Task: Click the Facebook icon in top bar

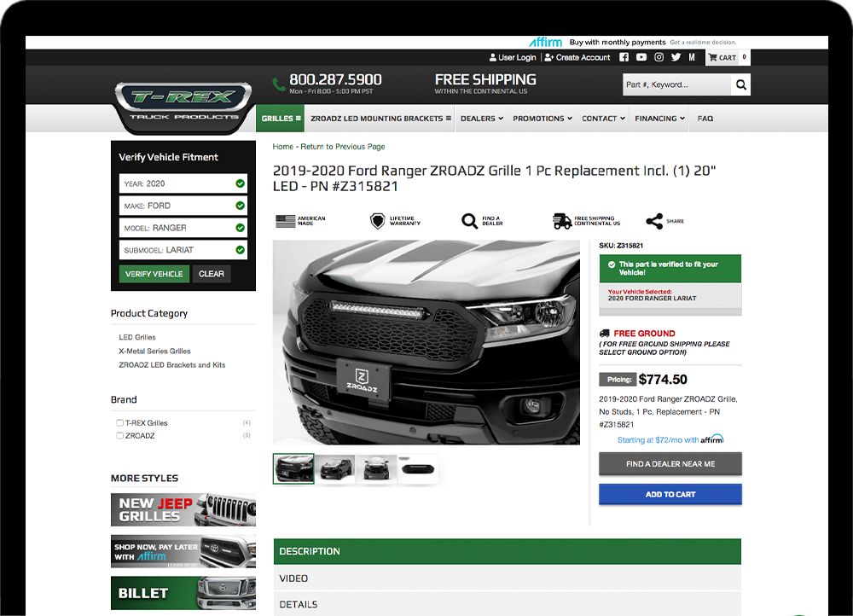Action: click(624, 57)
